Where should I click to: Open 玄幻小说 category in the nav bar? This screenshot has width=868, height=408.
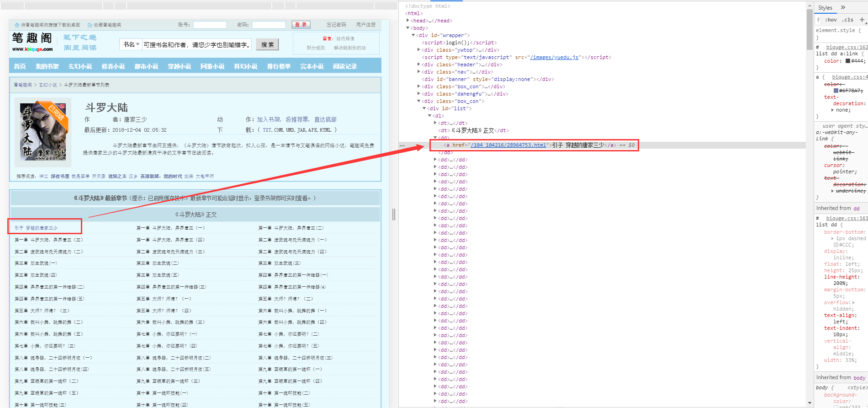tap(80, 66)
